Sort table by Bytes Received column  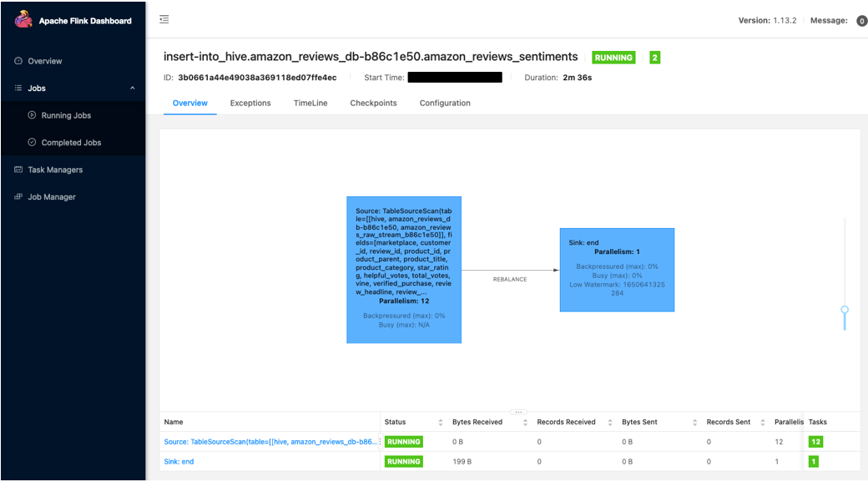pyautogui.click(x=525, y=423)
